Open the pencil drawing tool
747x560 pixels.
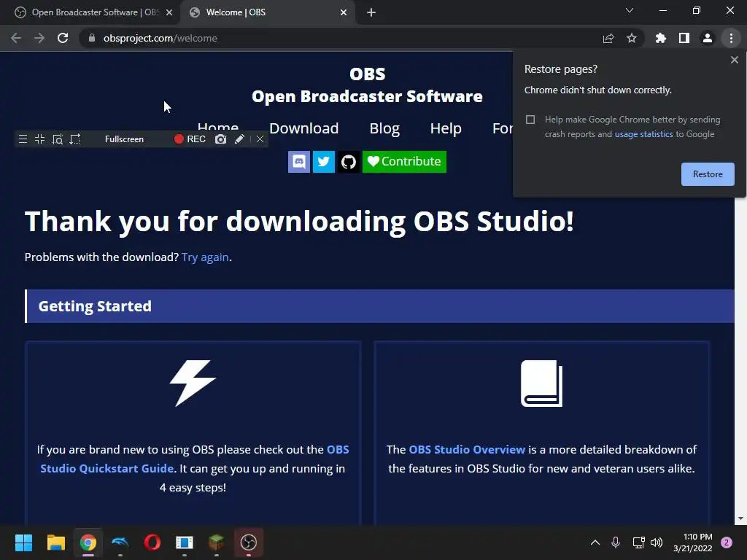coord(239,139)
